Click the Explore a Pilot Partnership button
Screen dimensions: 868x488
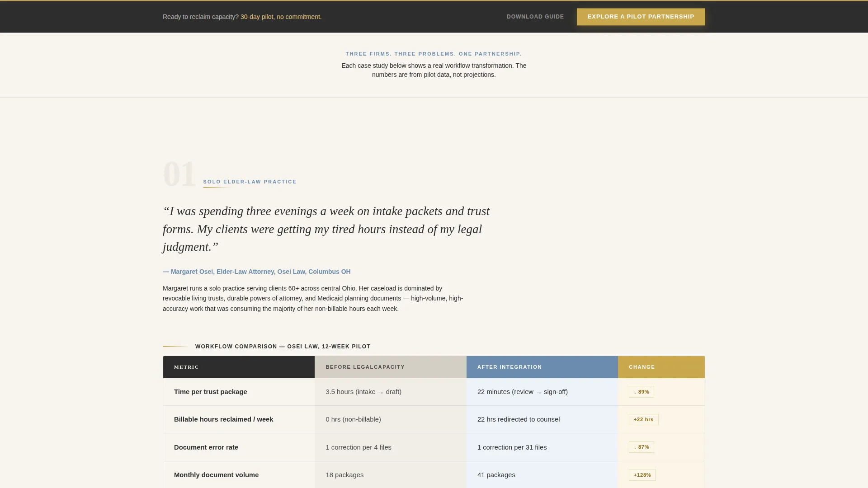(641, 17)
